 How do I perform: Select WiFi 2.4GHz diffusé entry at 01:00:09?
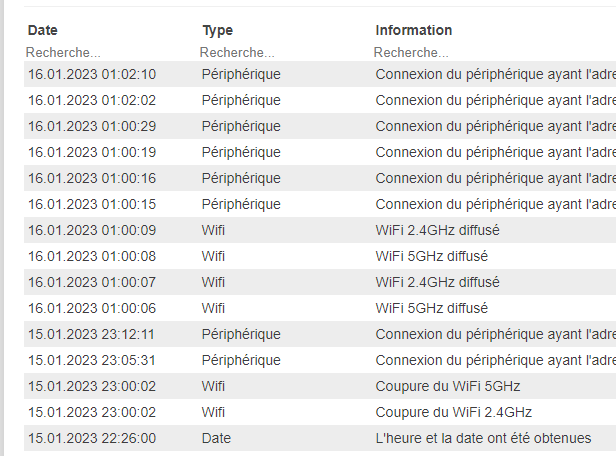point(320,230)
